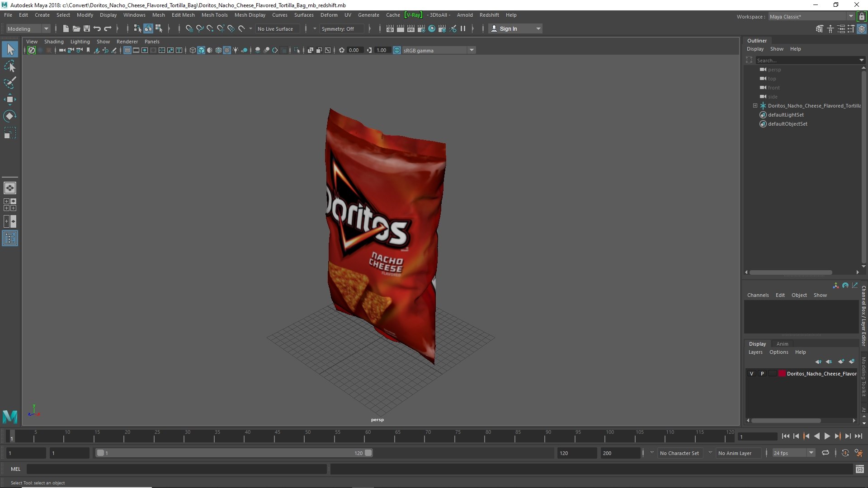This screenshot has width=868, height=488.
Task: Open the Mesh Tools menu
Action: click(214, 15)
